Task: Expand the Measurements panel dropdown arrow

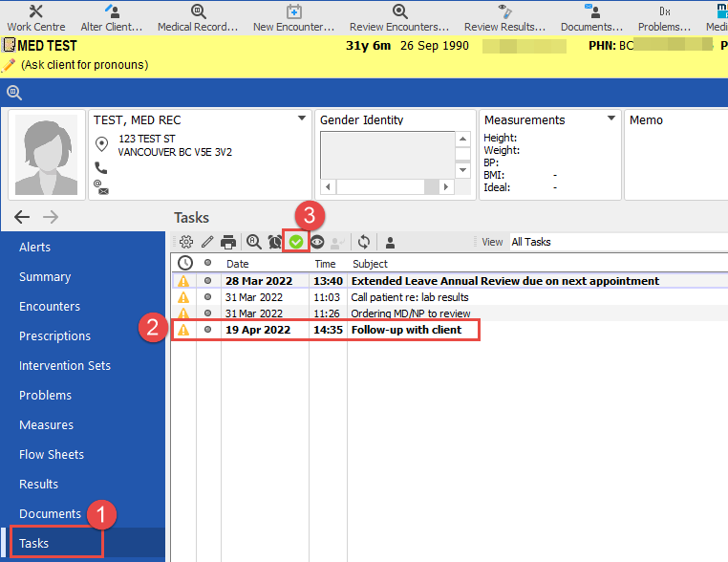Action: (611, 119)
